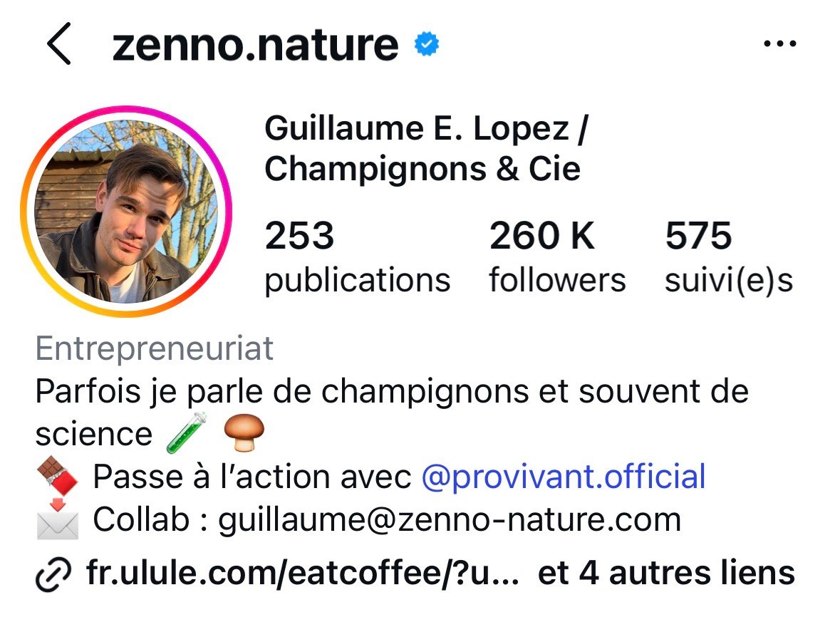Tap the mushroom emoji in bio
The height and width of the screenshot is (622, 840).
(x=244, y=432)
